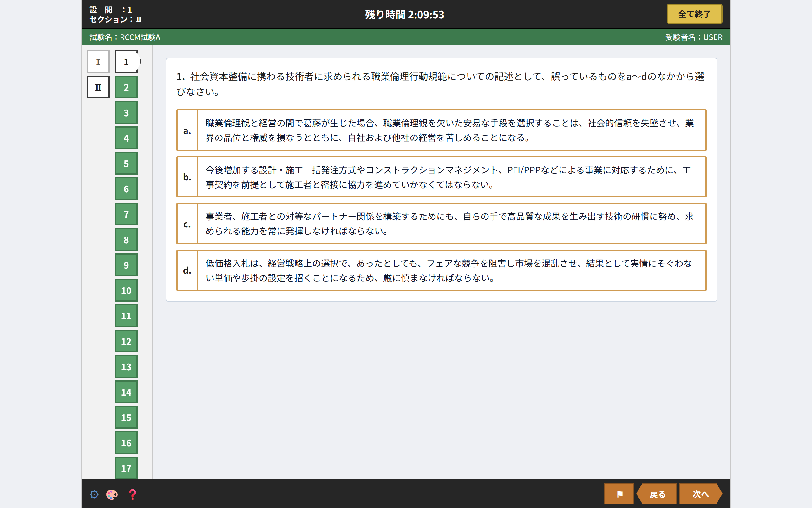Viewport: 812px width, 508px height.
Task: Jump to question 15
Action: click(x=127, y=417)
